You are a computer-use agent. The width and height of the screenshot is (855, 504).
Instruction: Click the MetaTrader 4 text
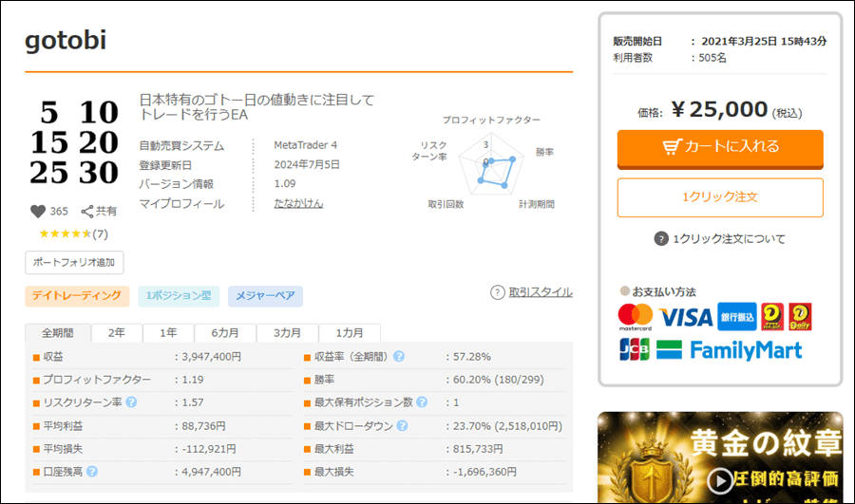click(x=305, y=145)
